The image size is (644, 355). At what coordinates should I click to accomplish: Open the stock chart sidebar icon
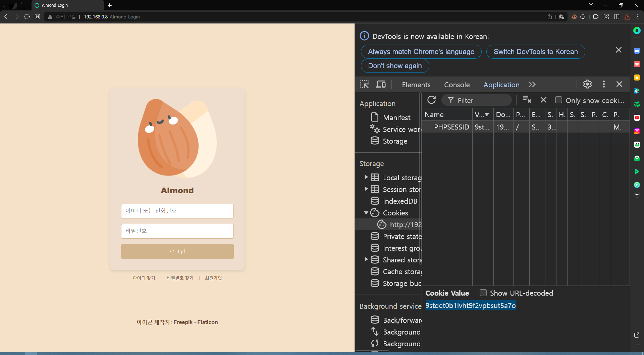637,145
